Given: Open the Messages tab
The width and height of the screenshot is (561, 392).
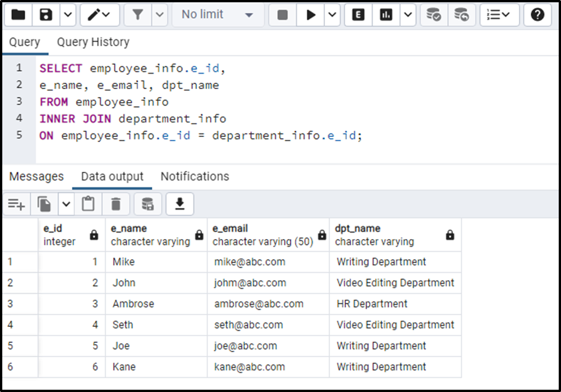Looking at the screenshot, I should 36,176.
